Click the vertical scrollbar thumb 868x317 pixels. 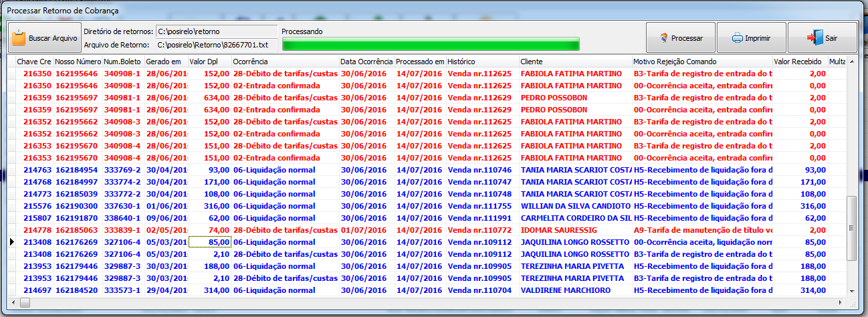pyautogui.click(x=851, y=229)
